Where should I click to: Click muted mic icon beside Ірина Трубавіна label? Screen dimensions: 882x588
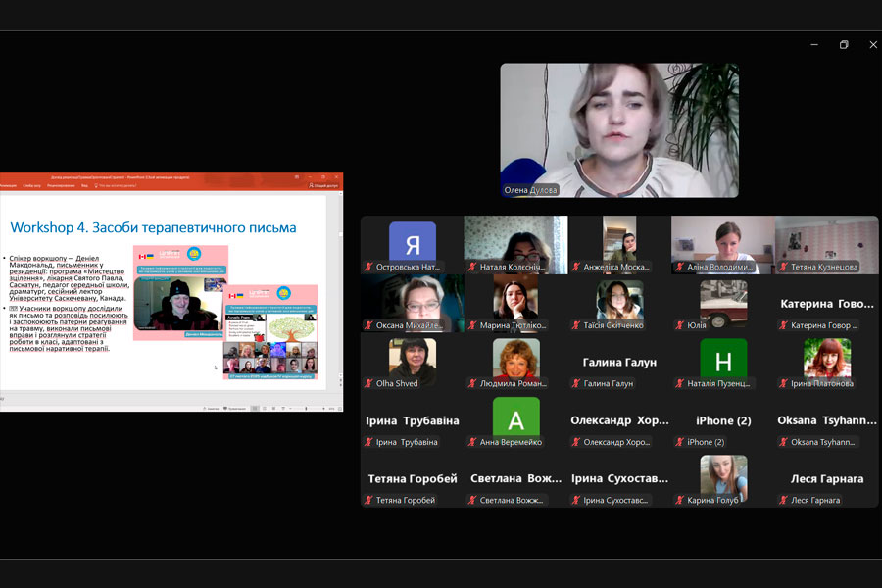(369, 442)
